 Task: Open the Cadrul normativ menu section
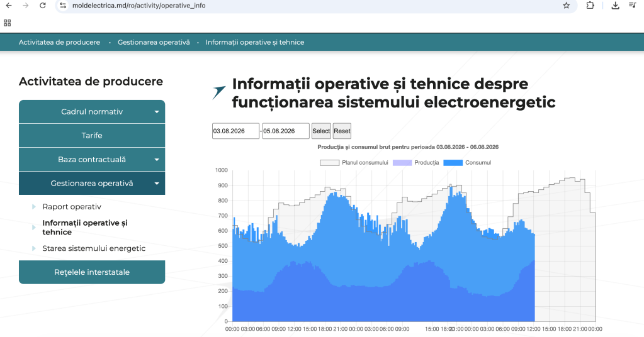92,111
